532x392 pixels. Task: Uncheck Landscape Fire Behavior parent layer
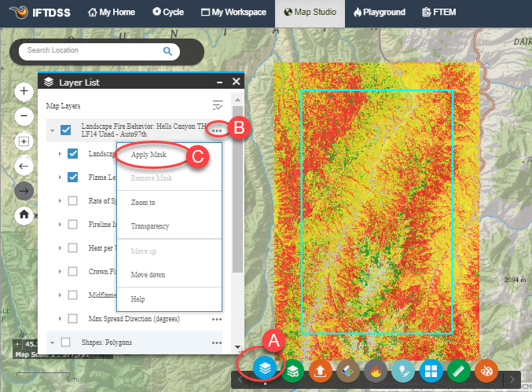65,130
